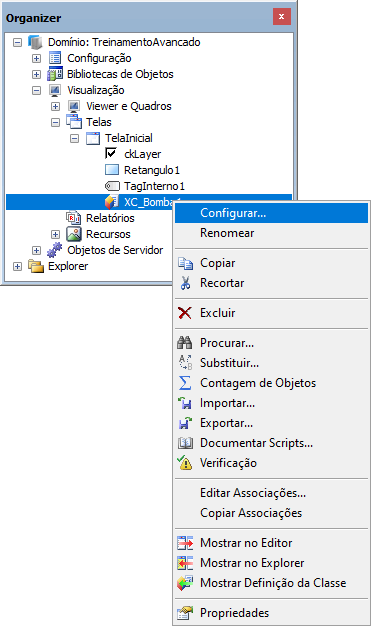This screenshot has height=626, width=371.
Task: Select the TelaInicial tree label
Action: (x=129, y=138)
